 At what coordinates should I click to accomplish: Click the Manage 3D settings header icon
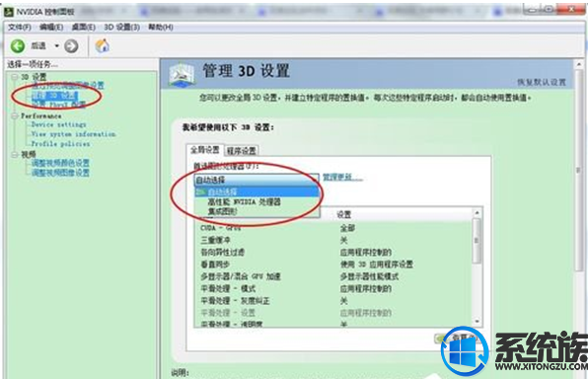182,74
